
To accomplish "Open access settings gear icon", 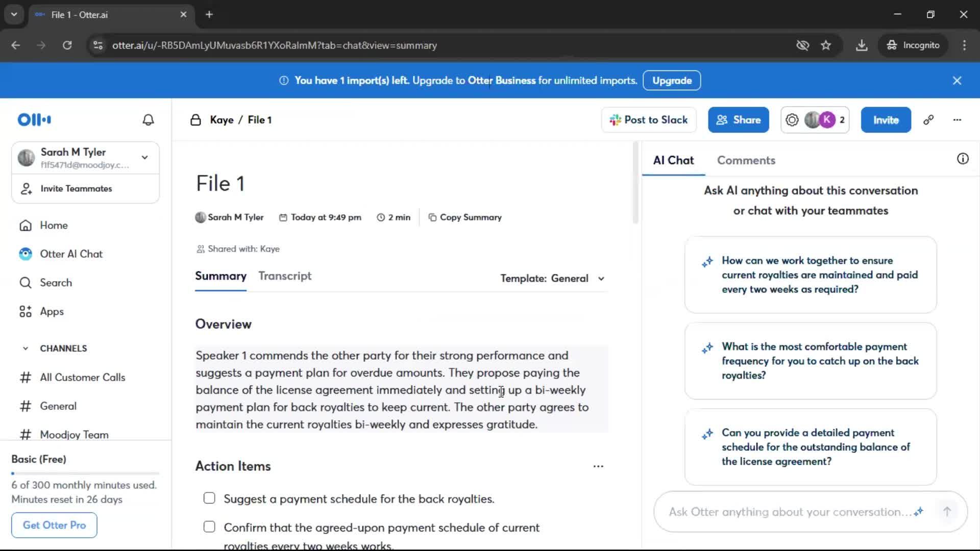I will [792, 120].
